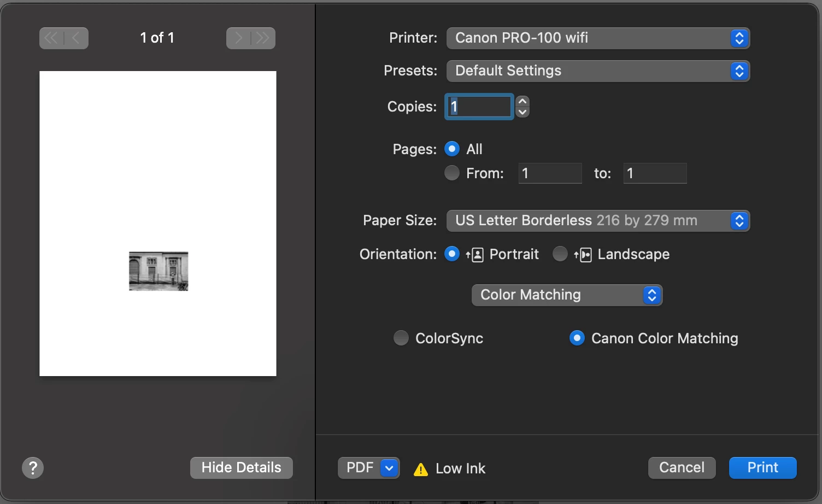Decrease copies with stepper down arrow

522,112
